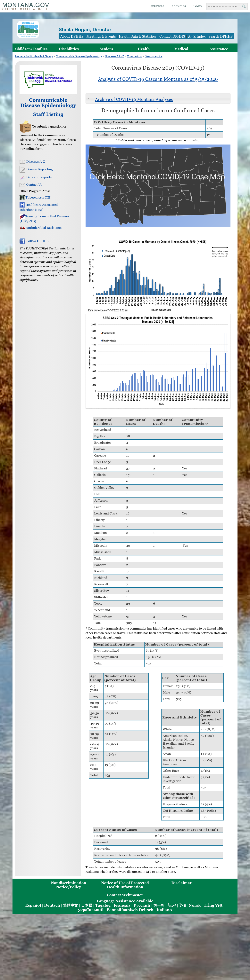The image size is (250, 980).
Task: Click the Montana COVID-19 Case Map image
Action: pyautogui.click(x=158, y=185)
